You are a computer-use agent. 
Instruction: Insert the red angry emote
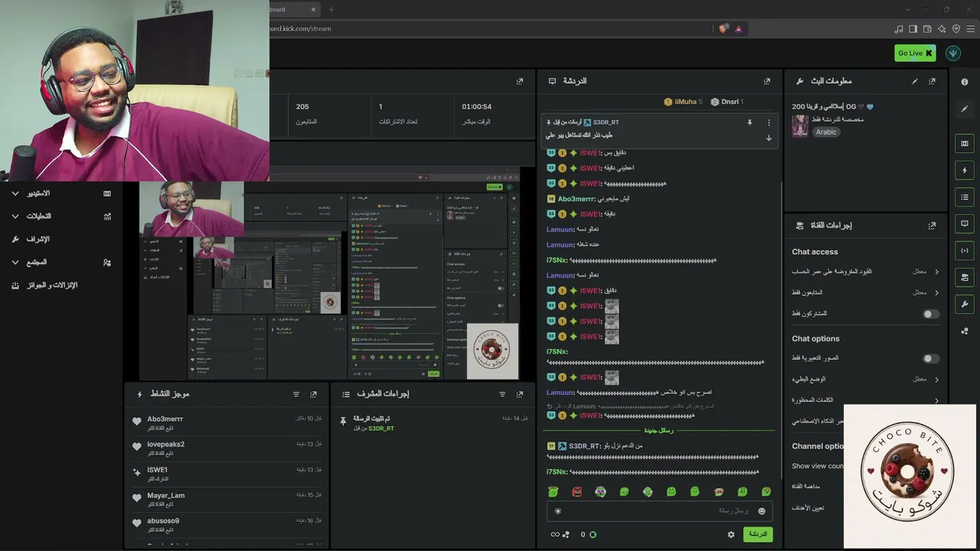pos(577,491)
